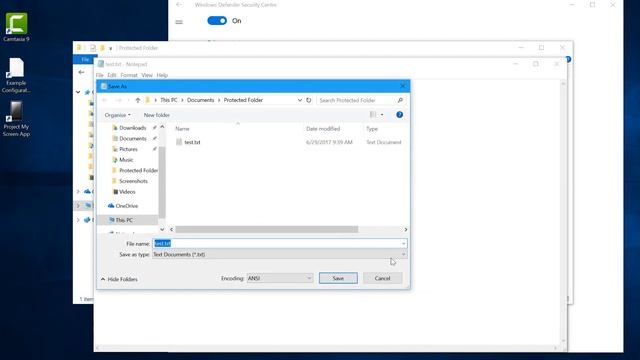Click the Save button
The height and width of the screenshot is (360, 640).
tap(338, 278)
